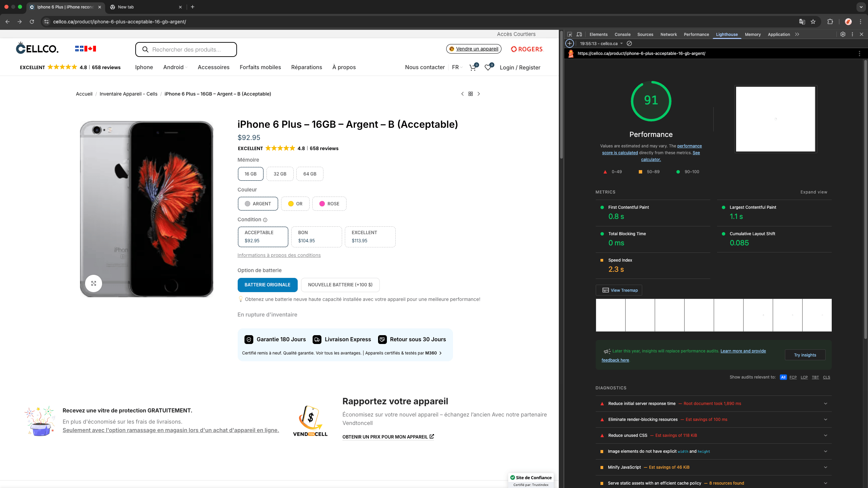Select EXCELLENT condition $113.95
This screenshot has height=488, width=868.
(x=370, y=237)
